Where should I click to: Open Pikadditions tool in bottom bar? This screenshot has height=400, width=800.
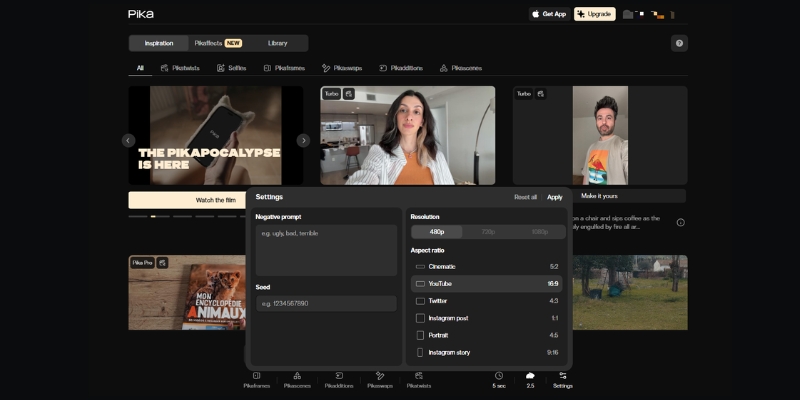coord(339,380)
